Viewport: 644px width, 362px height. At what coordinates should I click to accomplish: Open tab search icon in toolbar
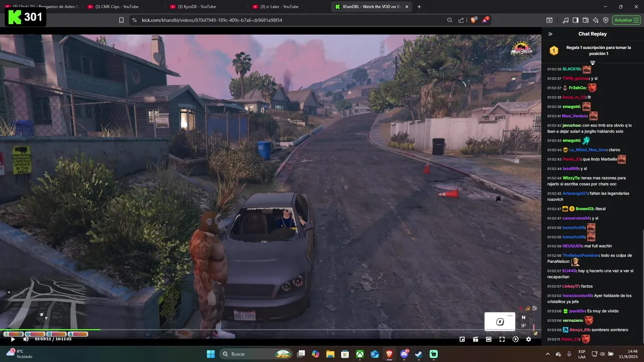[549, 20]
